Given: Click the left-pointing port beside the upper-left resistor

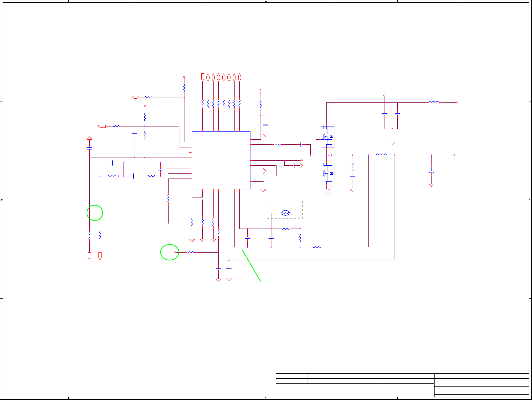Looking at the screenshot, I should coord(102,126).
